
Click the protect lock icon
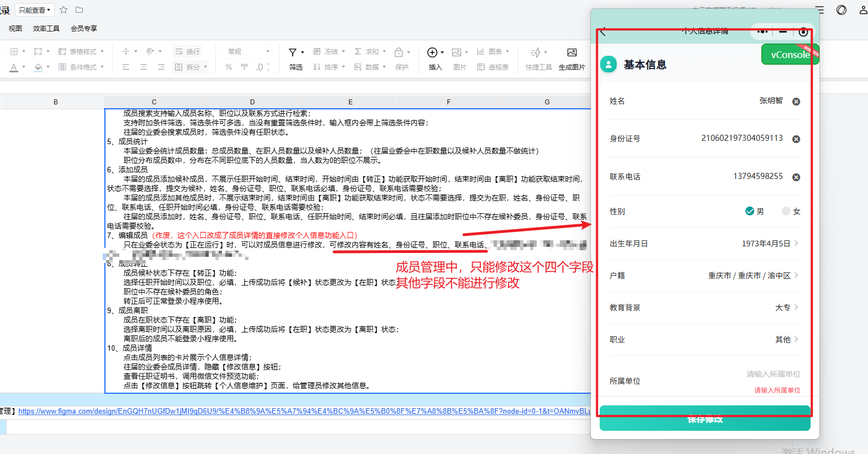[399, 52]
